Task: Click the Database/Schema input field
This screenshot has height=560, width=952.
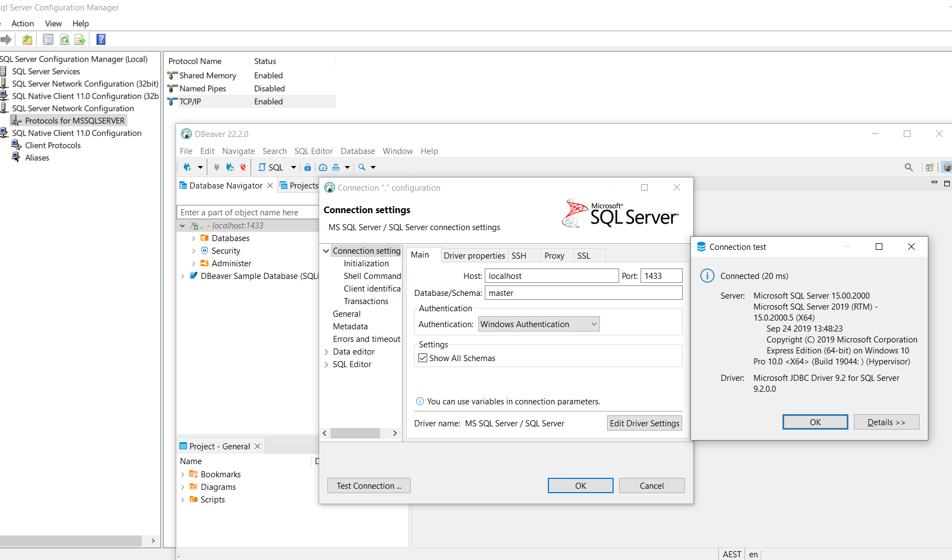Action: tap(583, 293)
